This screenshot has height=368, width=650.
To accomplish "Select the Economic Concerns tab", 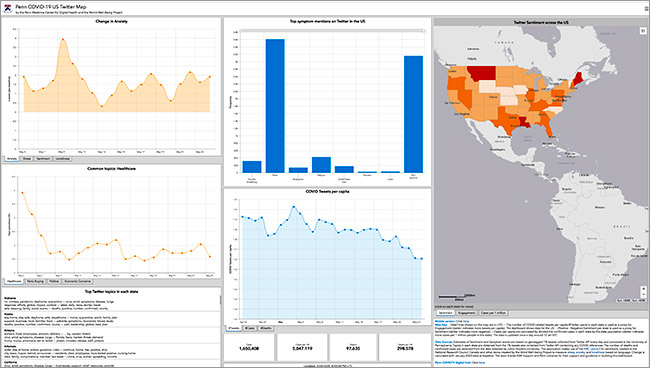I will point(78,281).
